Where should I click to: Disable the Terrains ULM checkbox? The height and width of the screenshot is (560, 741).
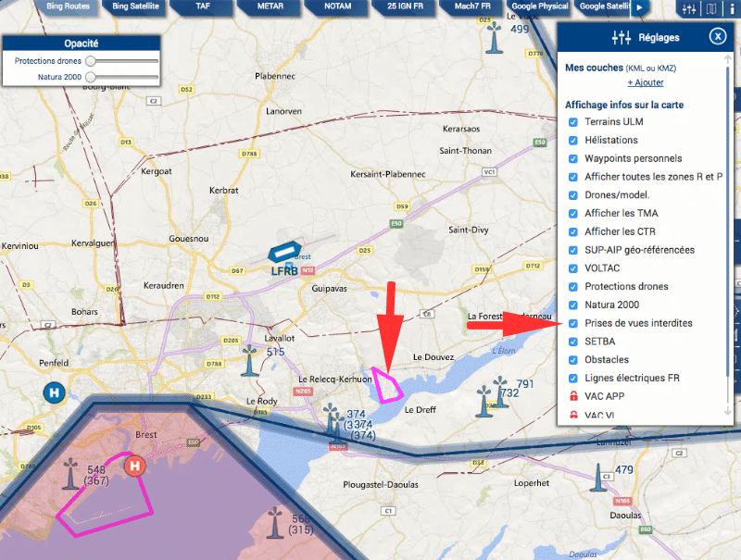[573, 122]
